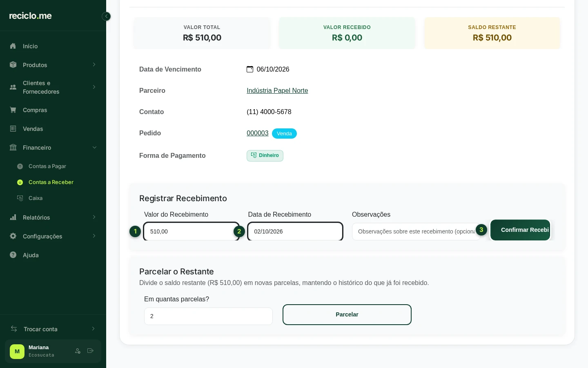Click the Configurações gear icon
The height and width of the screenshot is (368, 588).
coord(13,236)
